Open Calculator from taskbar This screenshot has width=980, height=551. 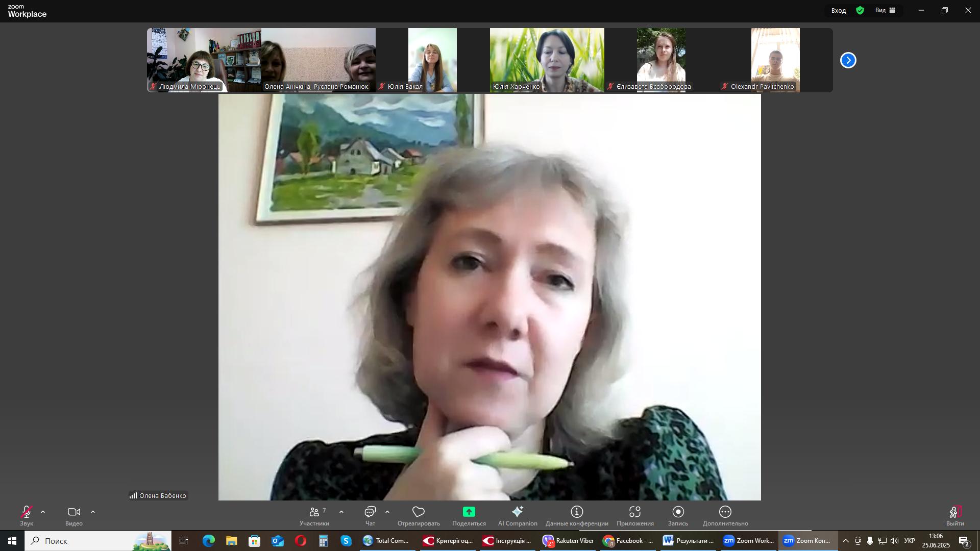pos(323,541)
